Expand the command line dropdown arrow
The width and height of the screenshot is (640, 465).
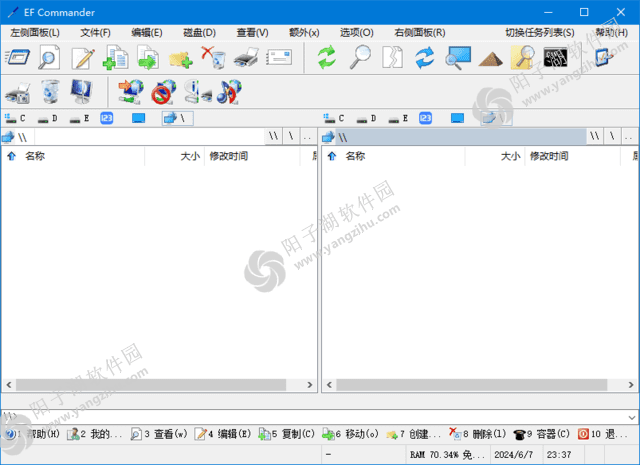(632, 417)
